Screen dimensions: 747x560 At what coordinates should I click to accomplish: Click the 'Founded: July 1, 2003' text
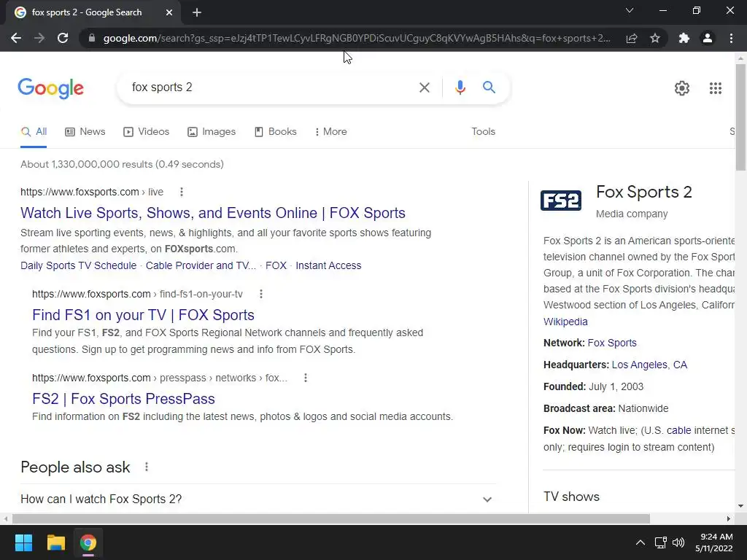593,386
